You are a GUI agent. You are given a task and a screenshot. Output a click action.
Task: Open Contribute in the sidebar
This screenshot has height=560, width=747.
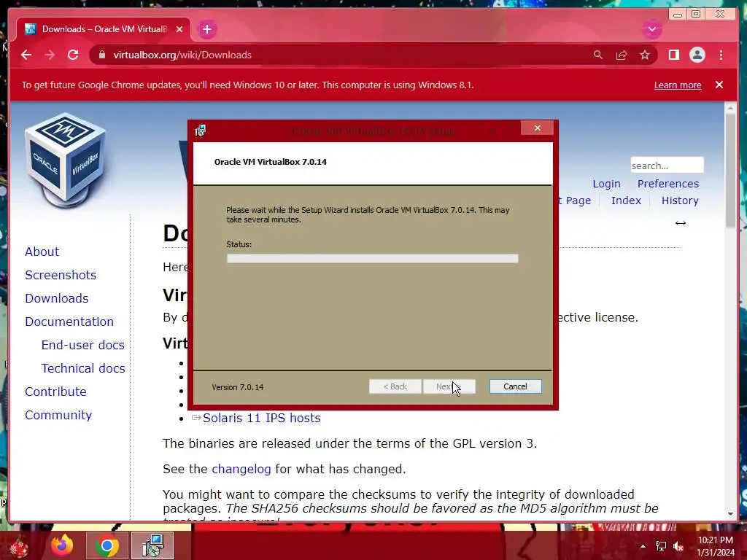[55, 392]
